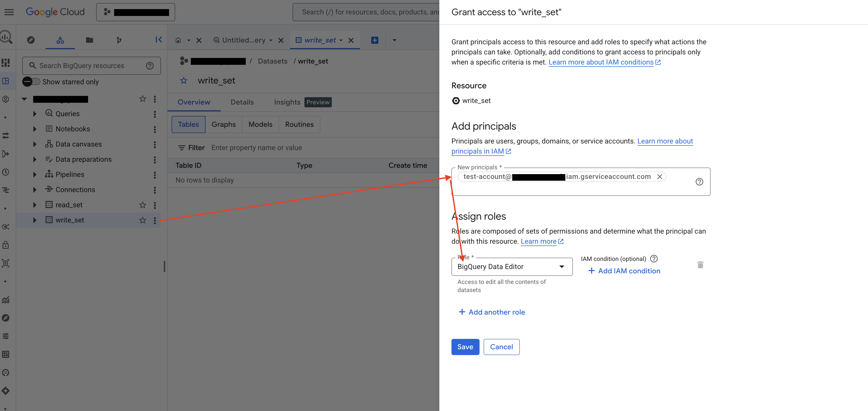Viewport: 868px width, 411px height.
Task: Open the BigQuery magnifier logo in sidebar
Action: 6,37
